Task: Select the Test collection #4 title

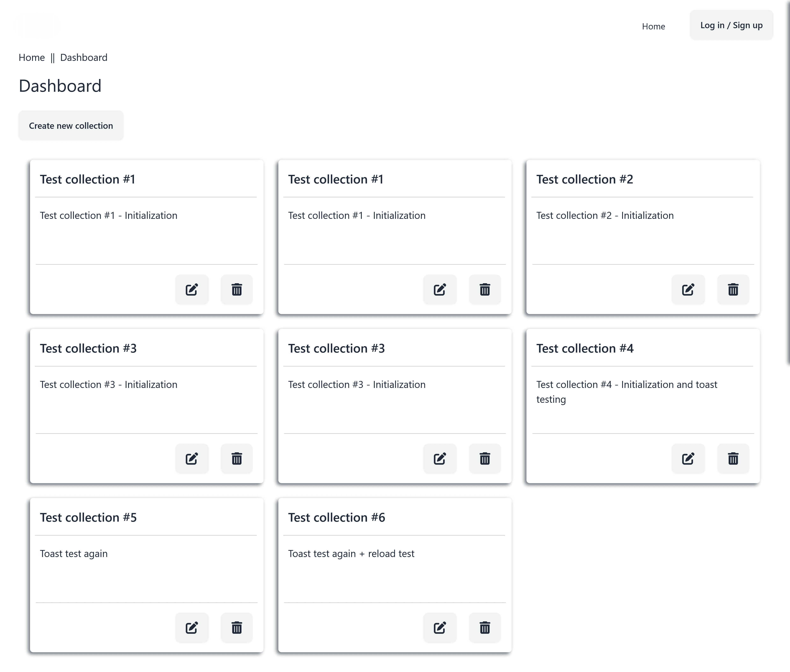Action: click(585, 349)
